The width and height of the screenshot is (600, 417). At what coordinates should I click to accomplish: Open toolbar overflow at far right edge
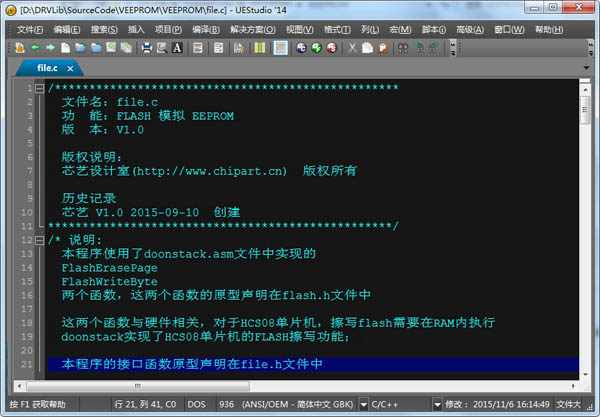591,48
